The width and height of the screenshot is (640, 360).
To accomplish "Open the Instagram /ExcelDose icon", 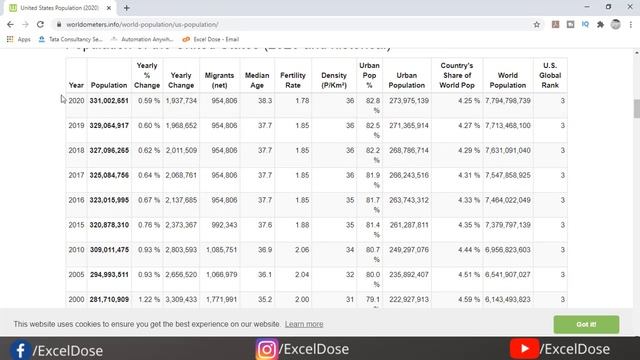I will (267, 349).
